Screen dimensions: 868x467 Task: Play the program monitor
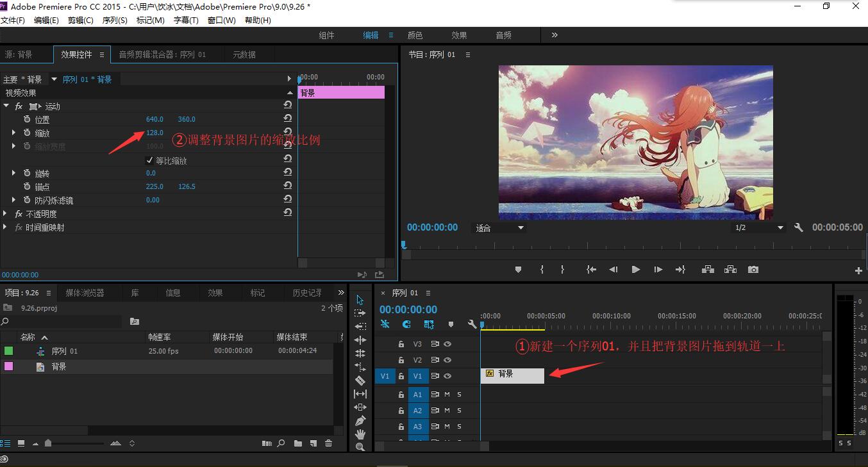[x=635, y=270]
